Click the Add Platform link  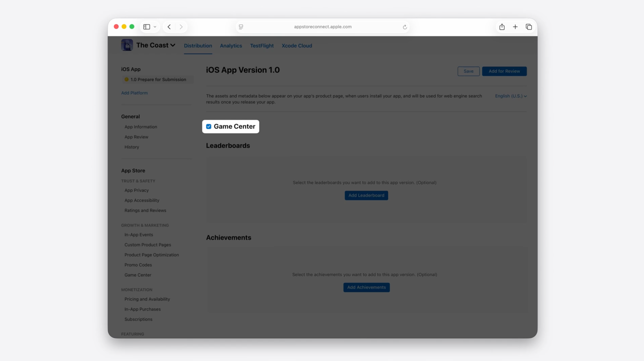135,93
